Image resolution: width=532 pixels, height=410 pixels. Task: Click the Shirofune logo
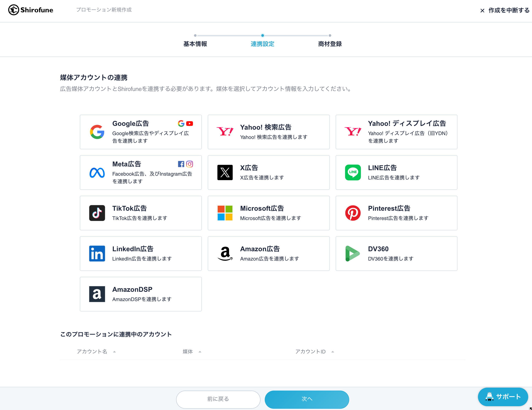tap(31, 10)
